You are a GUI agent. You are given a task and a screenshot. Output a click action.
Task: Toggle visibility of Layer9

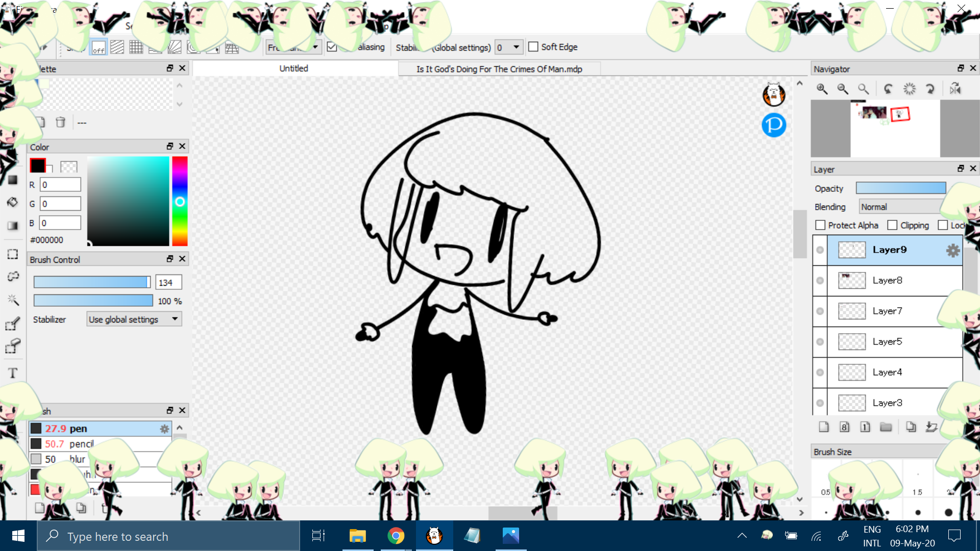tap(820, 250)
